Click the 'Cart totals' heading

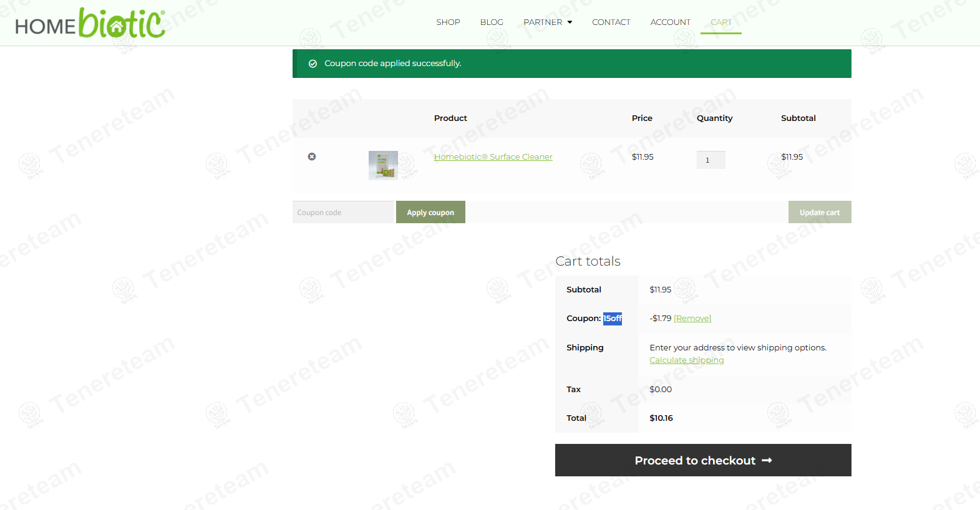tap(588, 261)
